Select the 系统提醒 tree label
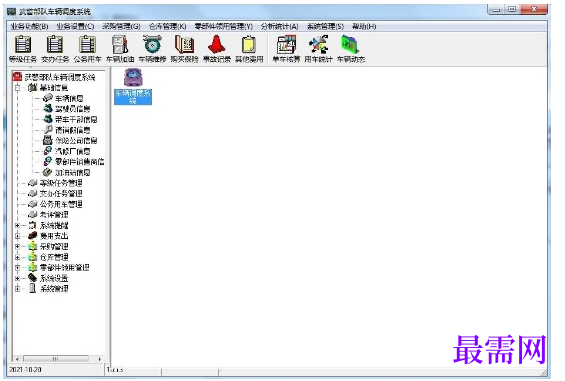This screenshot has height=381, width=565. coord(54,225)
